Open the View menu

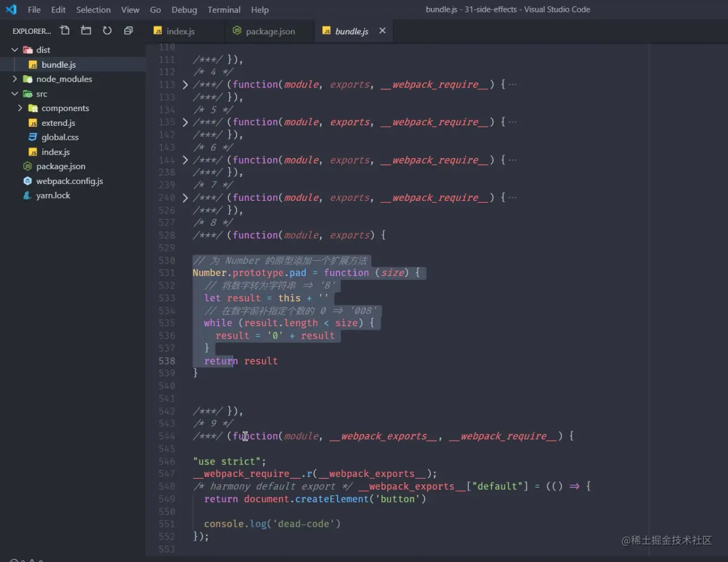(x=130, y=10)
